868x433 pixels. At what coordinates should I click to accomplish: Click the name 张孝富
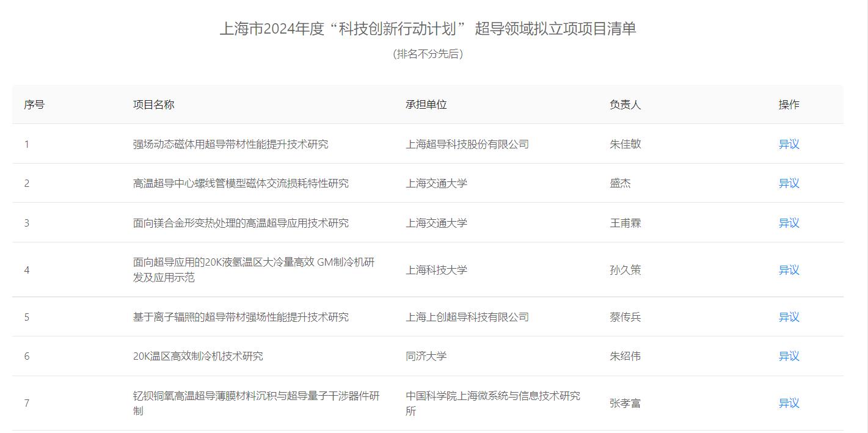625,403
